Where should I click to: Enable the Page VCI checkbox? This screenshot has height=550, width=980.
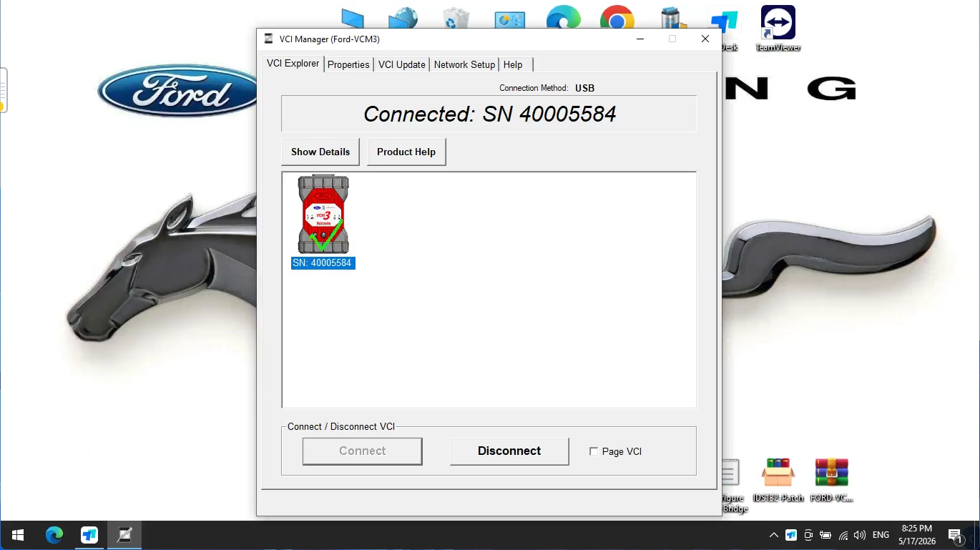coord(594,451)
